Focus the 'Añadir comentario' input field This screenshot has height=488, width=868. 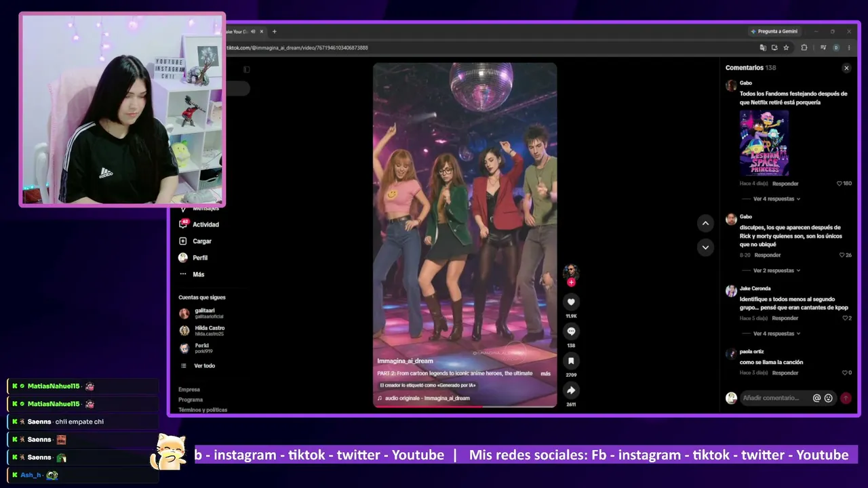pos(774,398)
